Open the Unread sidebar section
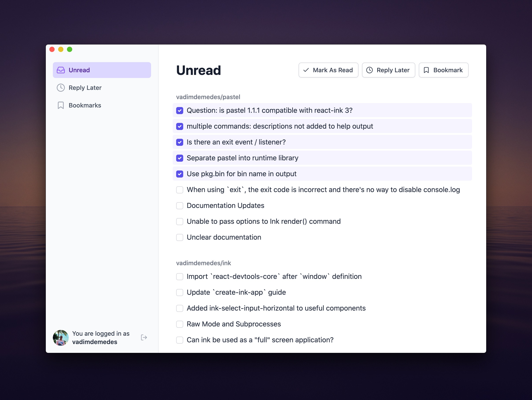Screen dimensions: 532x400 click(102, 70)
